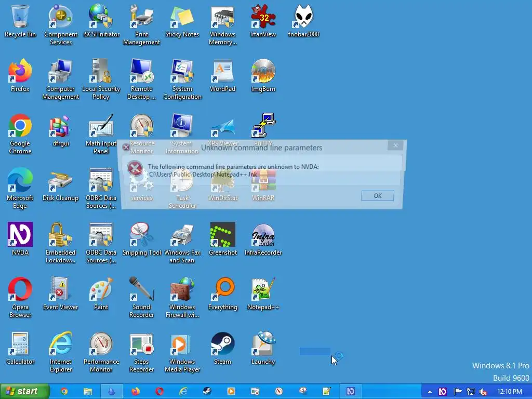
Task: Select the Windows Memory diagnostic shortcut
Action: click(222, 24)
